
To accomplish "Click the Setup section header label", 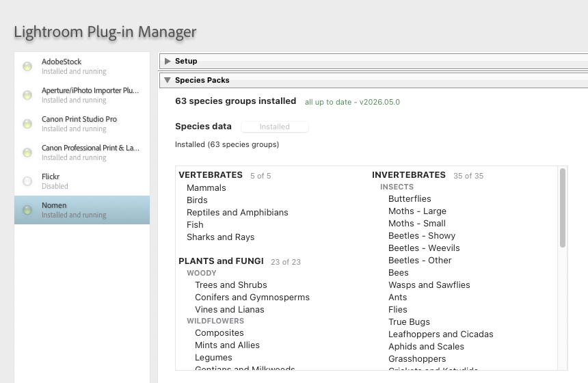I will point(186,61).
